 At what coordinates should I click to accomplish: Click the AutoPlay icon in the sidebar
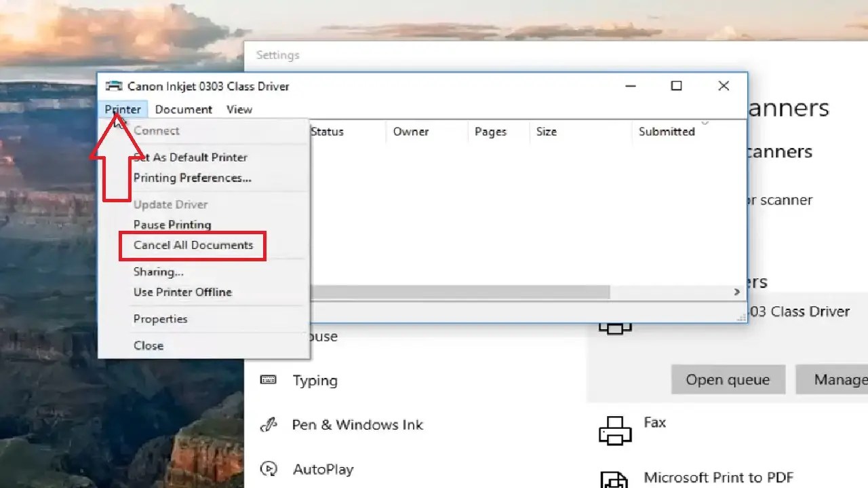(x=270, y=469)
